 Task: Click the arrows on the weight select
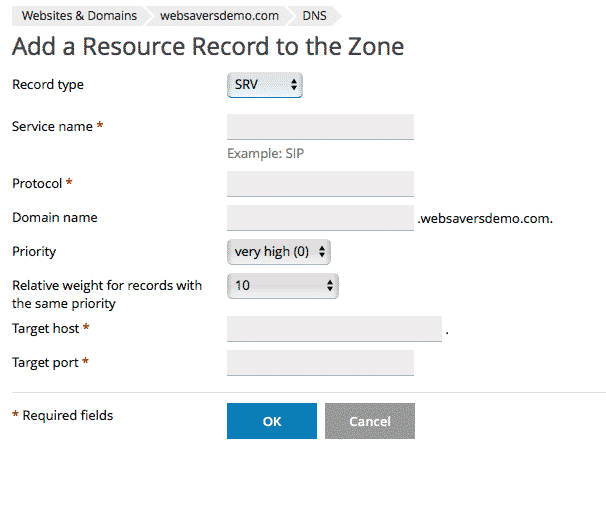click(x=330, y=286)
